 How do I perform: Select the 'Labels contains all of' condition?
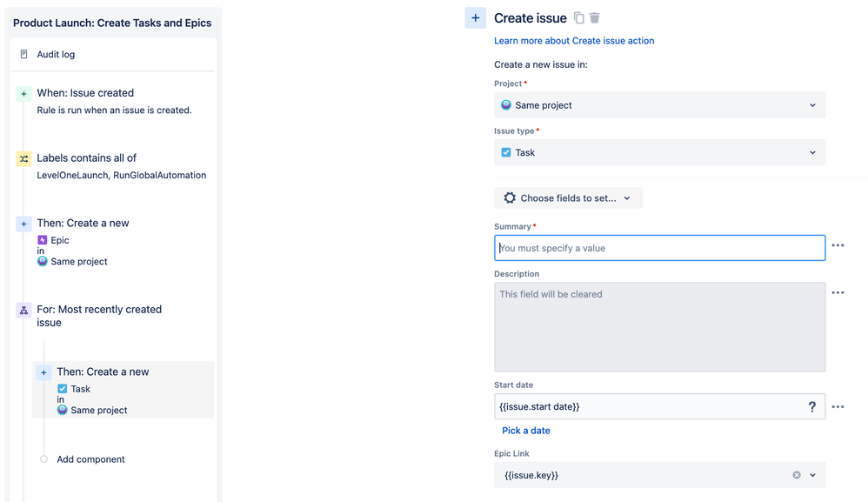(x=86, y=158)
